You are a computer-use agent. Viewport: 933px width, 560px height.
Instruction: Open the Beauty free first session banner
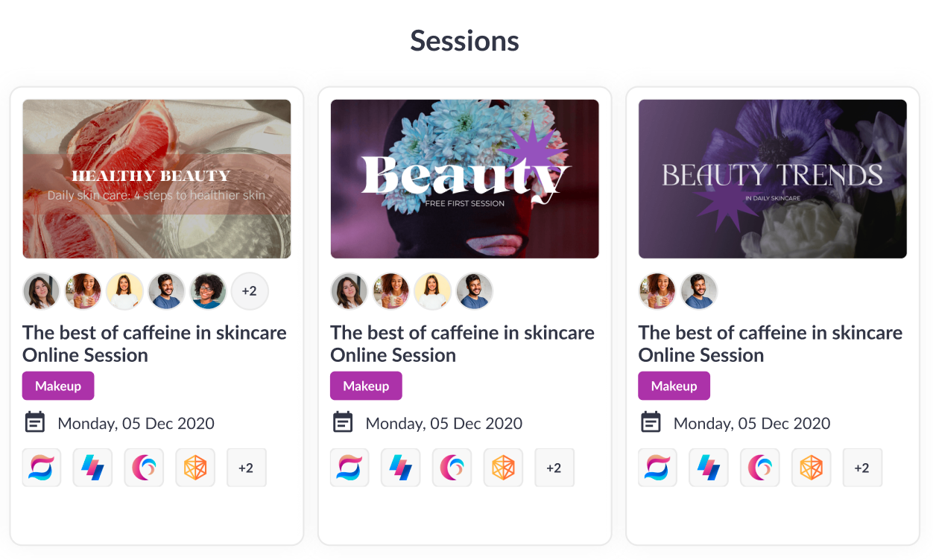[464, 179]
